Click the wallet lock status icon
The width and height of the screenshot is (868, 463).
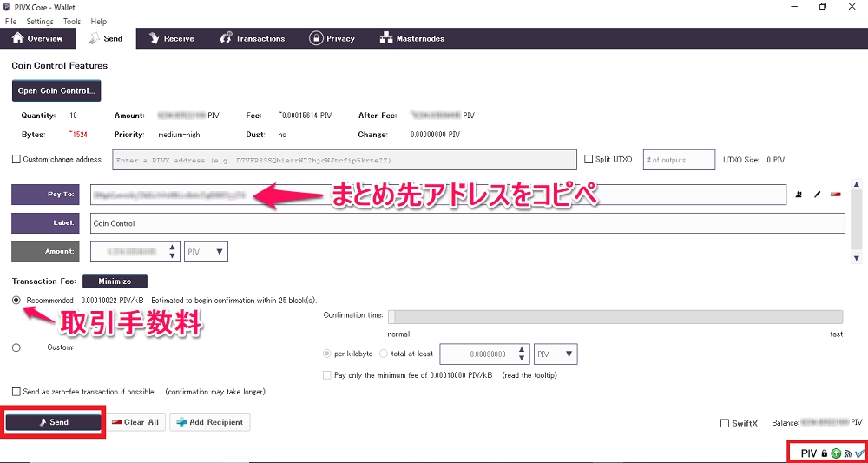click(x=825, y=453)
